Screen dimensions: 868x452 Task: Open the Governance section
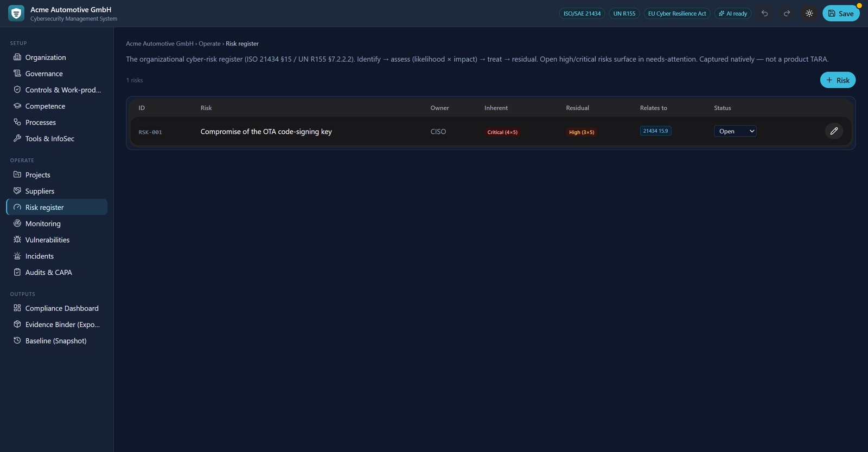57,74
